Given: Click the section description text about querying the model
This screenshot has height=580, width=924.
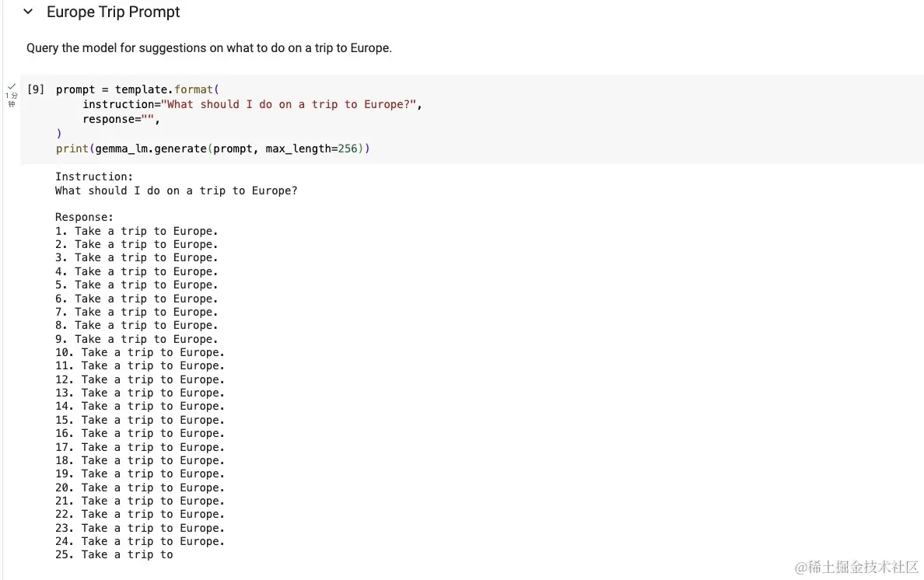Looking at the screenshot, I should [x=208, y=48].
